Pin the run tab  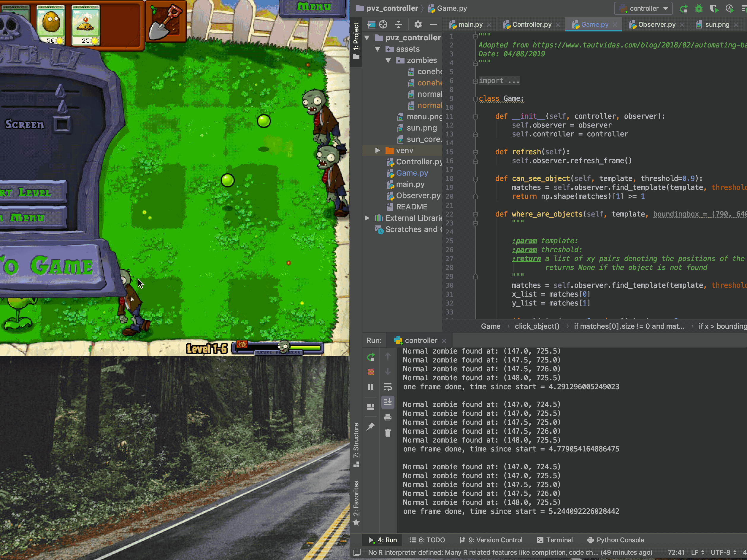click(x=370, y=426)
